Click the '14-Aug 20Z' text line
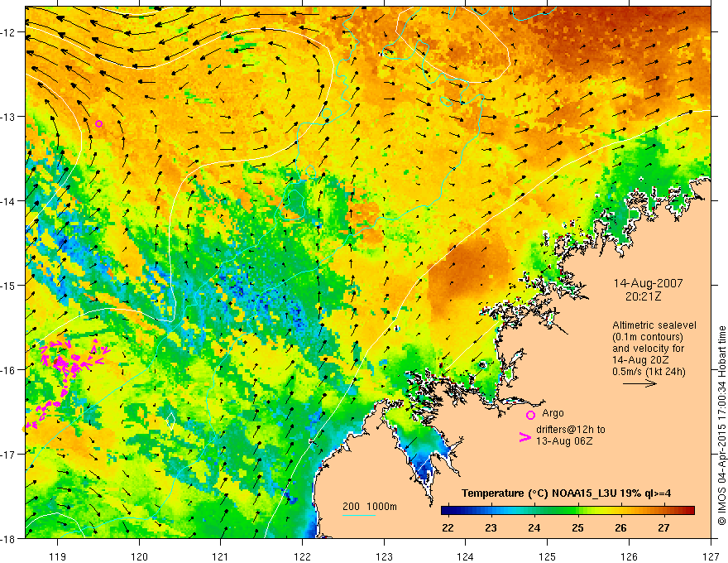 tap(639, 360)
